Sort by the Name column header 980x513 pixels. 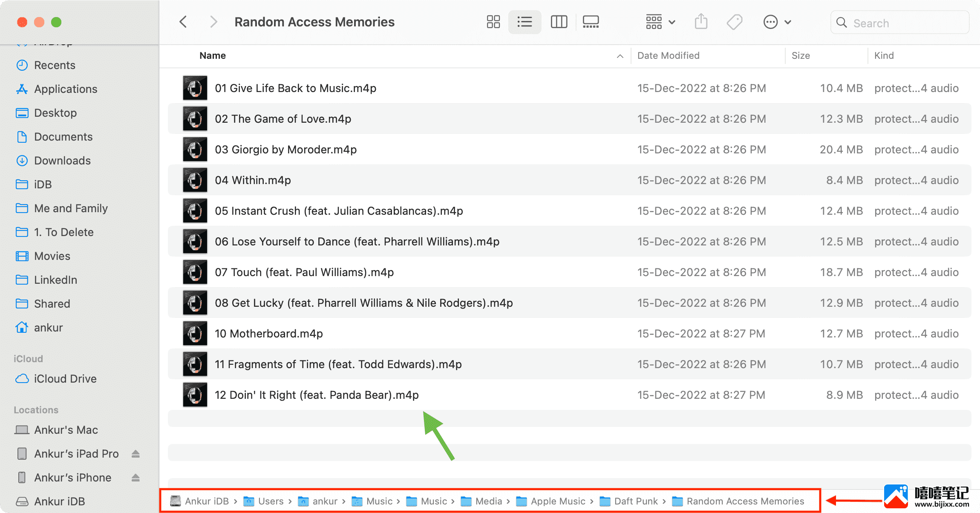coord(213,55)
